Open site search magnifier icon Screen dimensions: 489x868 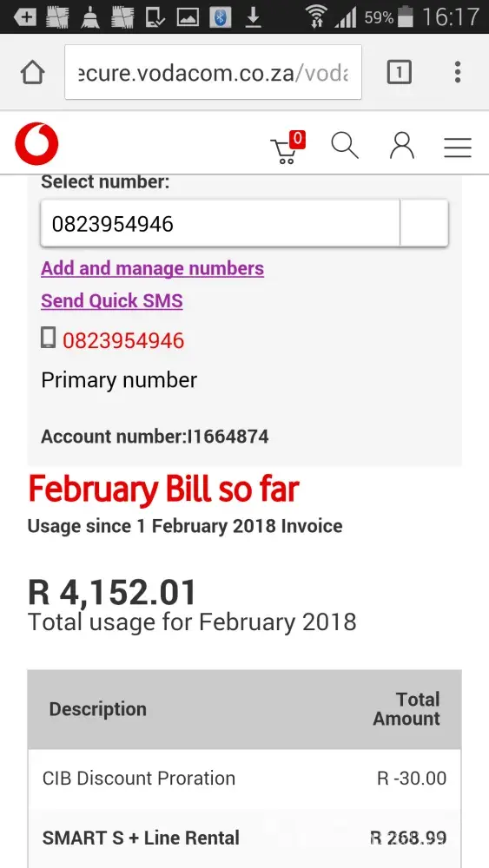point(345,146)
